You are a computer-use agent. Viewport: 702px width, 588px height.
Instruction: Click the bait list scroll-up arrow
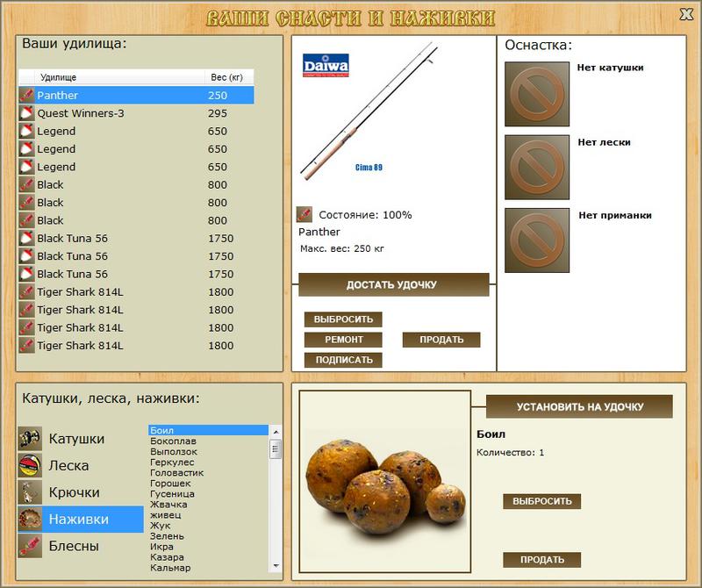click(276, 432)
